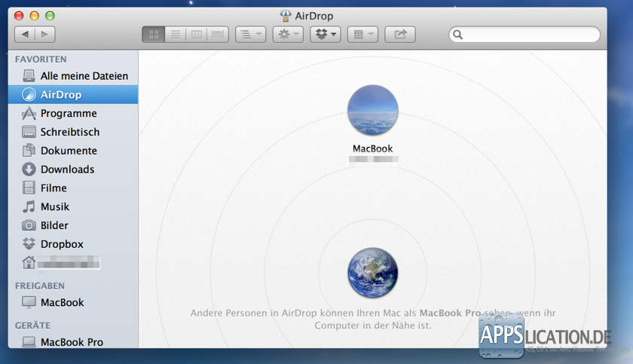Click the MacBook Pro laptop icon

coord(29,342)
